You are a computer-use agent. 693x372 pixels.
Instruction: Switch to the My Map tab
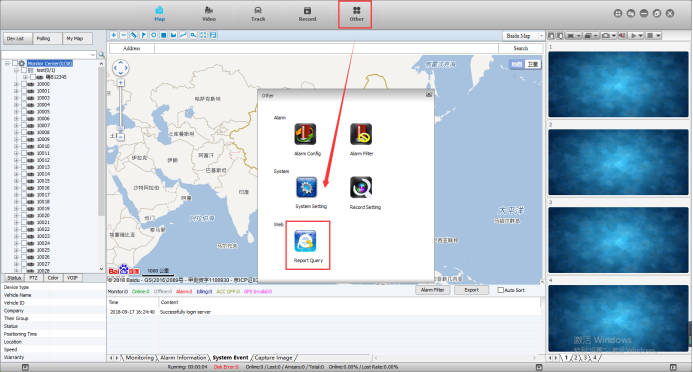(x=77, y=38)
